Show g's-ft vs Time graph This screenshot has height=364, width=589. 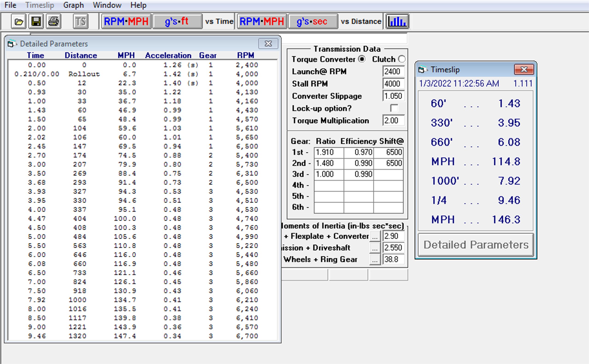click(x=177, y=22)
